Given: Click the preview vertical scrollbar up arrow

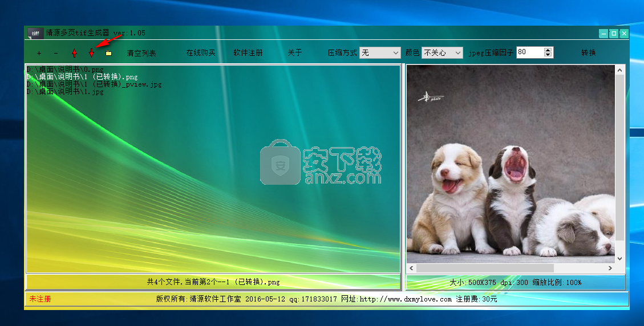Looking at the screenshot, I should click(x=620, y=70).
